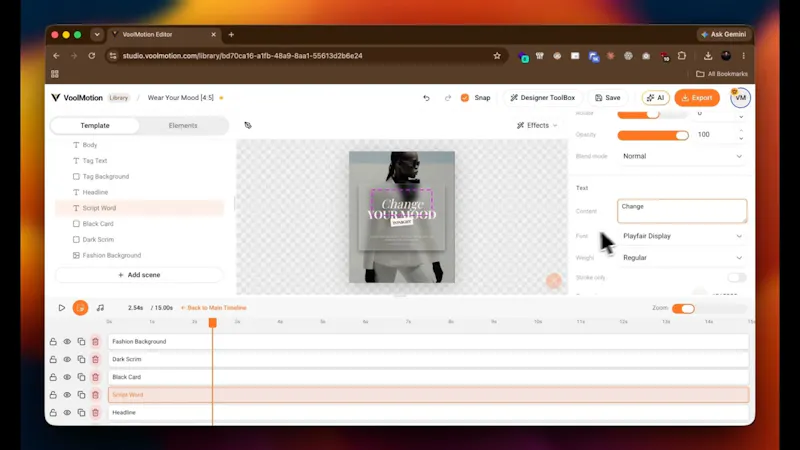Screen dimensions: 800x450
Task: Select the Black Card layer in list
Action: (139, 224)
